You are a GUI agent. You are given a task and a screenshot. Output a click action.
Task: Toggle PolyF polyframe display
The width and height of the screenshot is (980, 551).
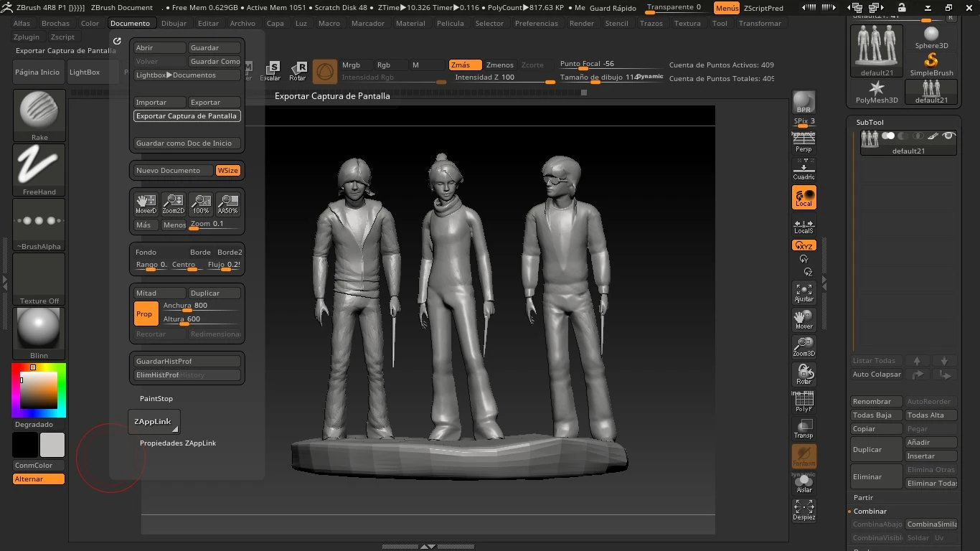click(x=804, y=402)
